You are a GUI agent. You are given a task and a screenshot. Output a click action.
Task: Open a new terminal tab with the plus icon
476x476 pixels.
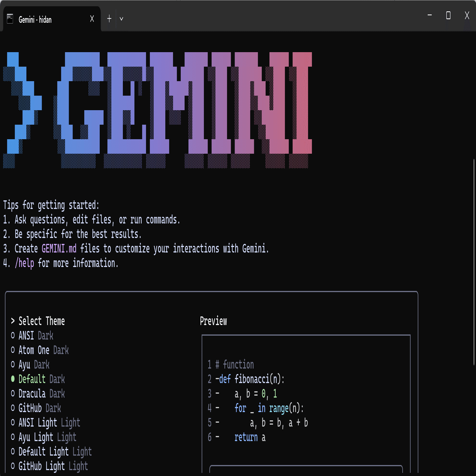pyautogui.click(x=109, y=18)
